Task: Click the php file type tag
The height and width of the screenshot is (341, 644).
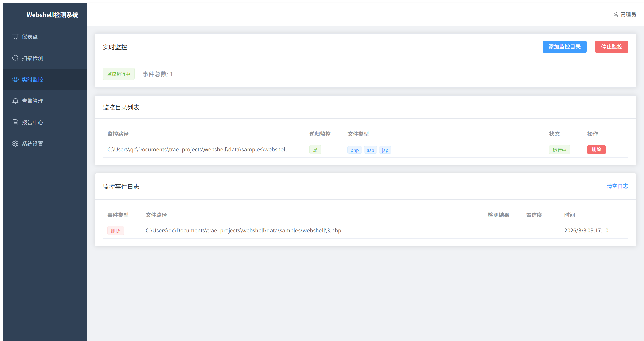Action: (x=354, y=150)
